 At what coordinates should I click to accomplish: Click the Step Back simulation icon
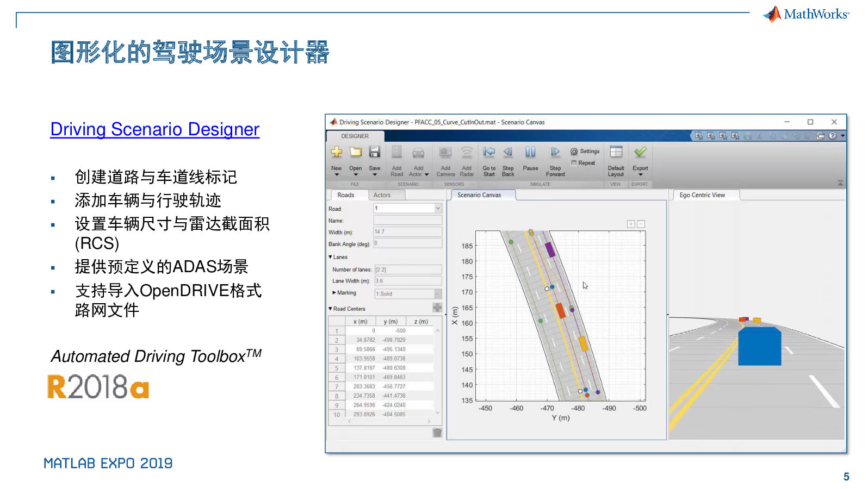click(508, 152)
